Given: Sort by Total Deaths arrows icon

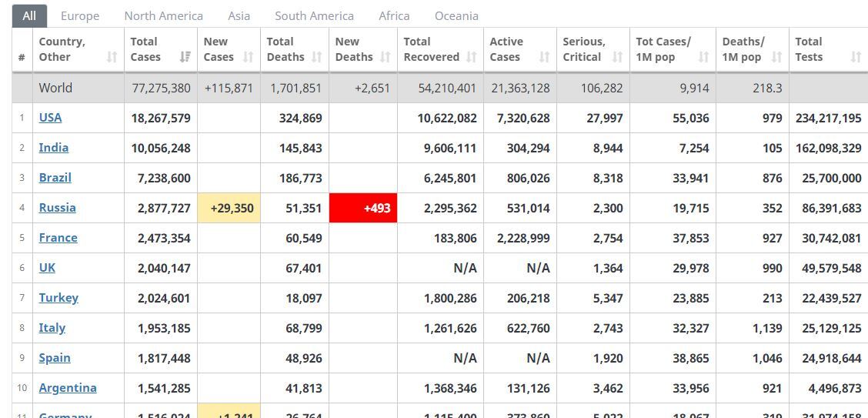Looking at the screenshot, I should pos(316,57).
